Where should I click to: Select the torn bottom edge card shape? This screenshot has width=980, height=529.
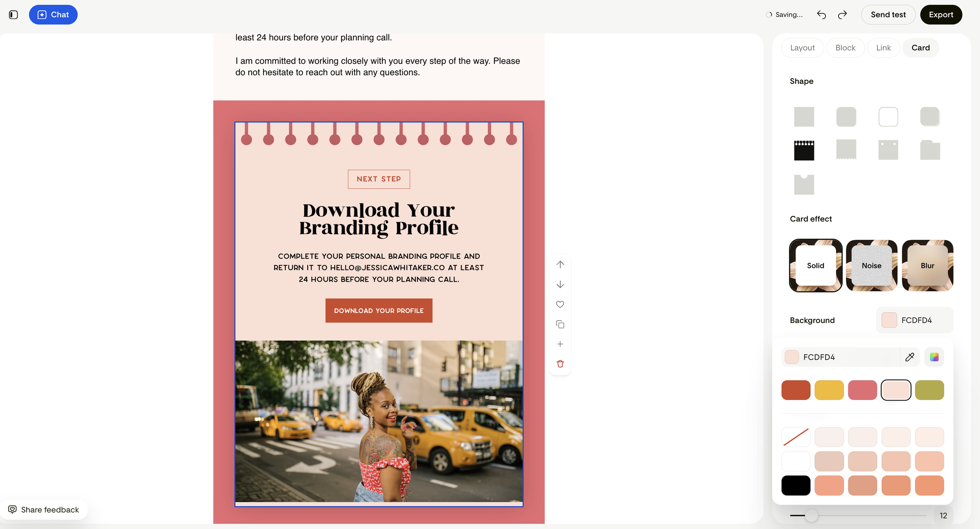pos(846,149)
